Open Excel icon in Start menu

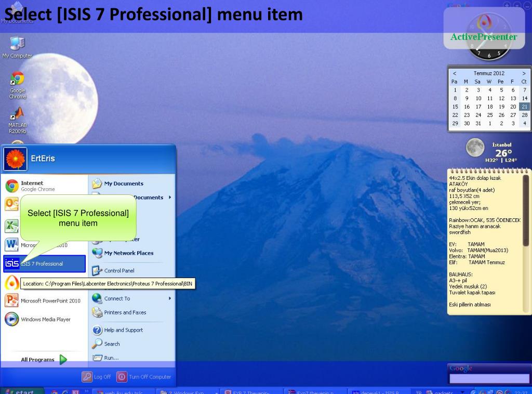point(11,226)
